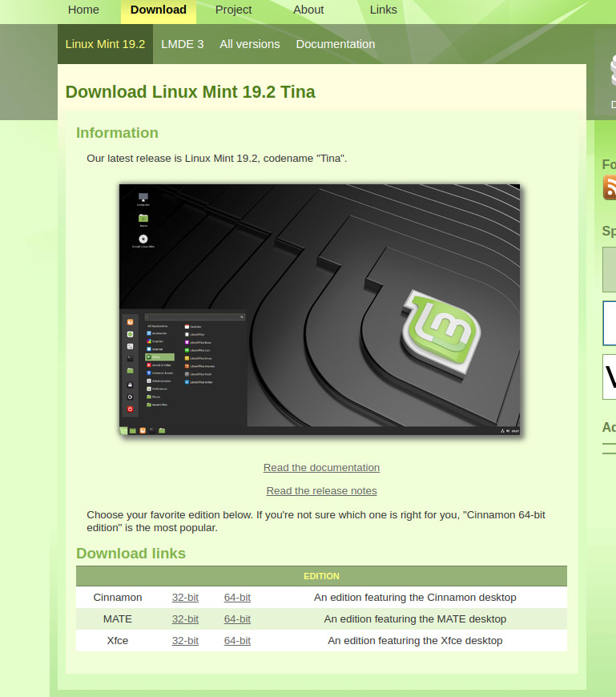
Task: Click the Linux Mint desktop screenshot image
Action: pyautogui.click(x=320, y=309)
